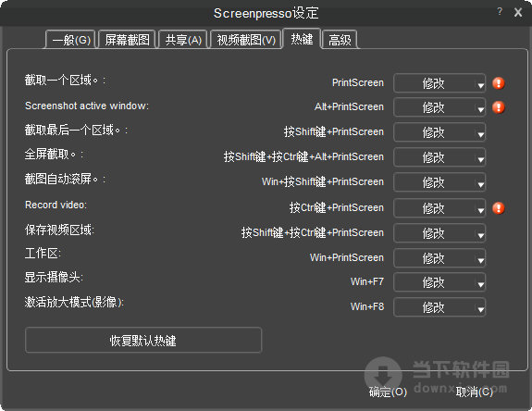Click warning icon beside Alt+PrintScreen hotkey

point(499,107)
